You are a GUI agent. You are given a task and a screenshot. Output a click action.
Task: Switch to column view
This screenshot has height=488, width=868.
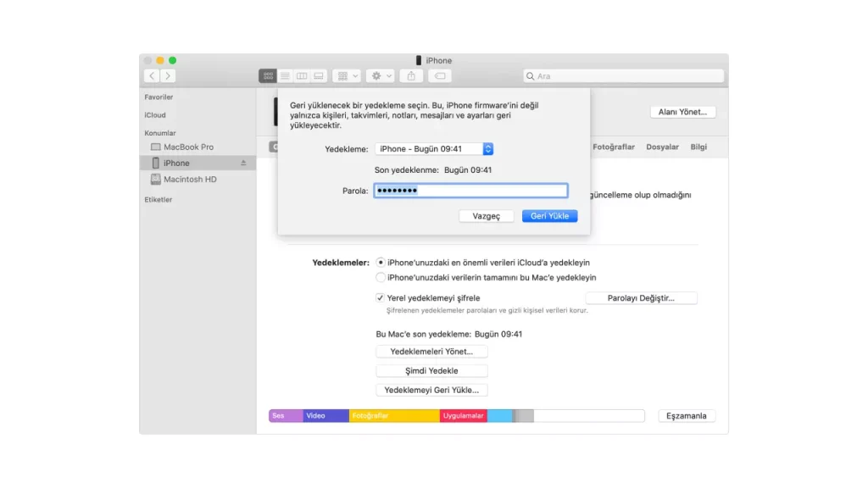(x=302, y=75)
